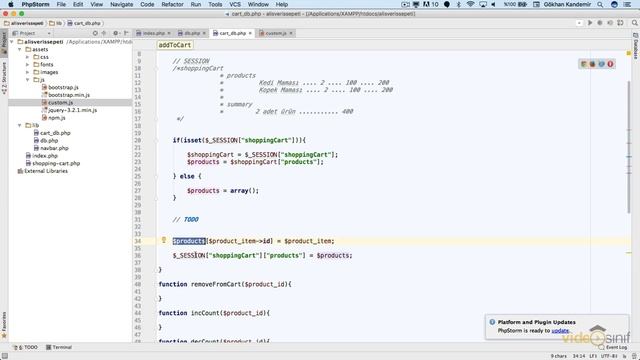Collapse the alisverissepeti project root
640x360 pixels.
click(12, 42)
